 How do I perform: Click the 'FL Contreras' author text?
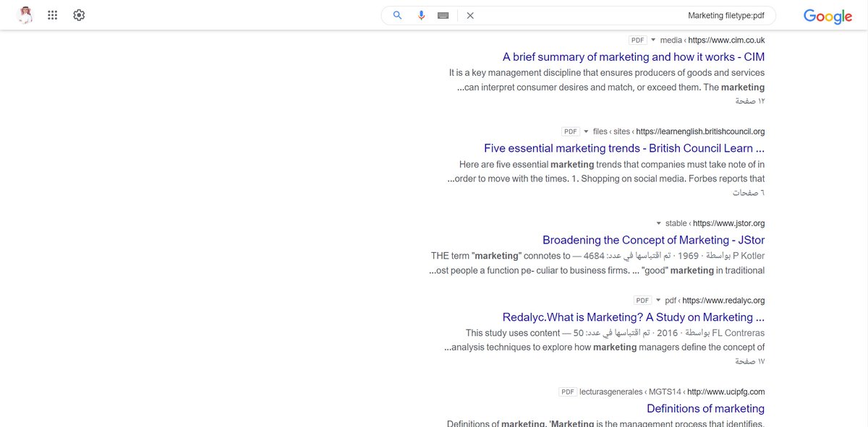click(x=738, y=333)
